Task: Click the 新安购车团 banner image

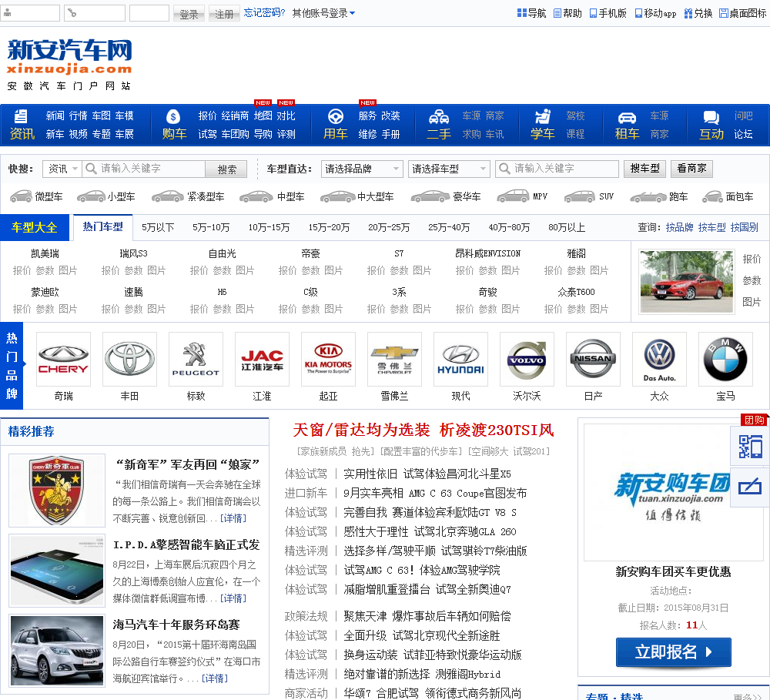Action: point(673,493)
